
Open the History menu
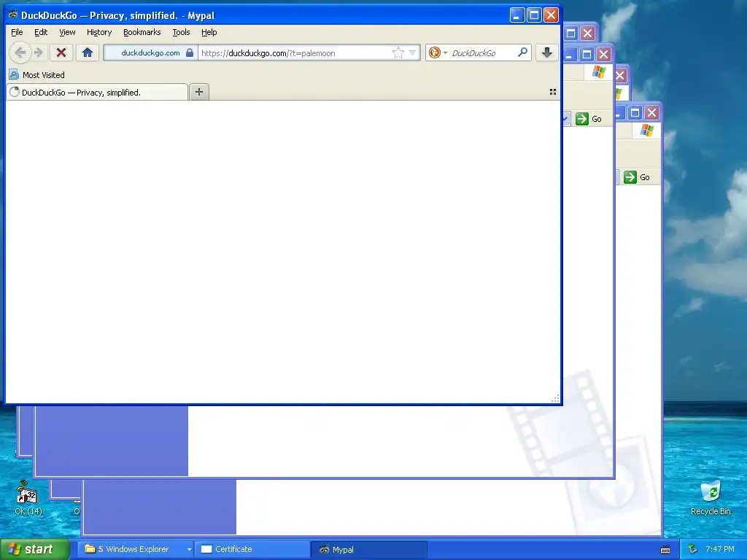pyautogui.click(x=99, y=32)
